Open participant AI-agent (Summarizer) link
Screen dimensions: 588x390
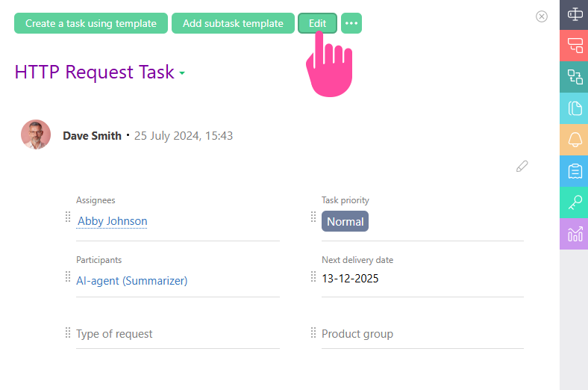(132, 281)
